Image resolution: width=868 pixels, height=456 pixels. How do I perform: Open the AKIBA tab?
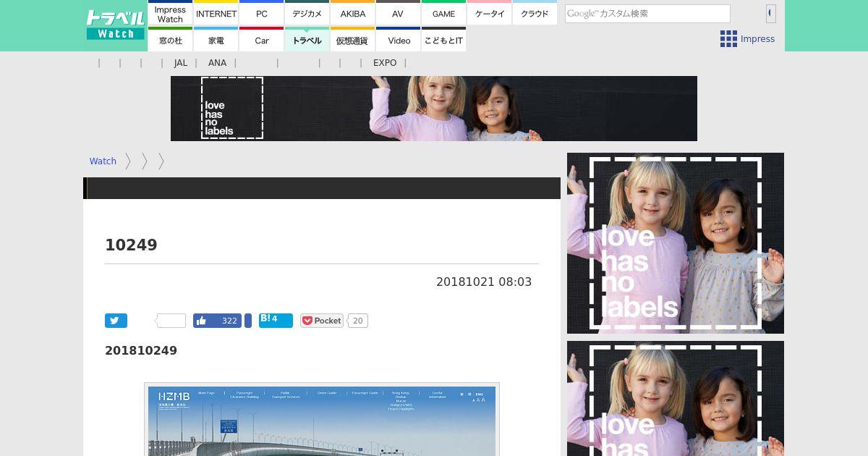click(x=352, y=13)
